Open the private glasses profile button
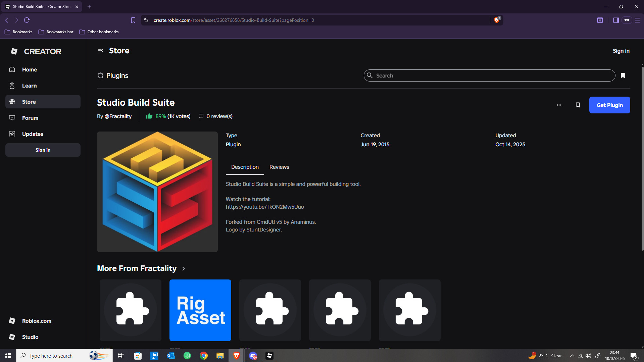The height and width of the screenshot is (362, 644). 627,20
